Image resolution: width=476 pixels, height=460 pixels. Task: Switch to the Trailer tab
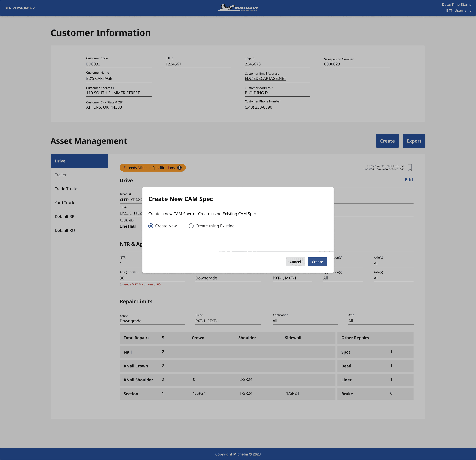pos(79,175)
